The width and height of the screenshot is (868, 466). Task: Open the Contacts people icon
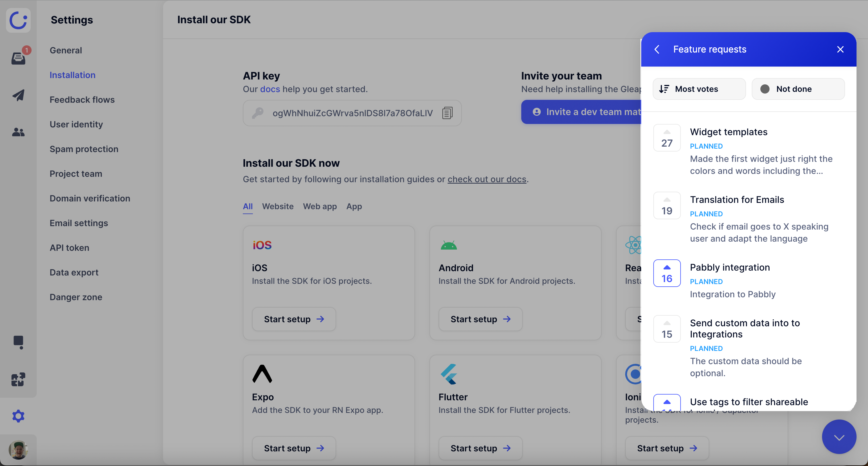click(18, 132)
